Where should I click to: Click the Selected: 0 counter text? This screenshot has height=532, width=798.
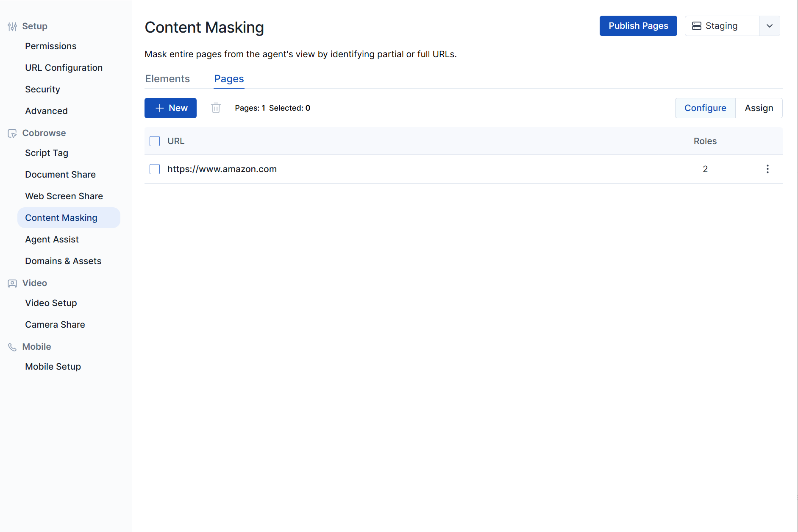click(290, 108)
